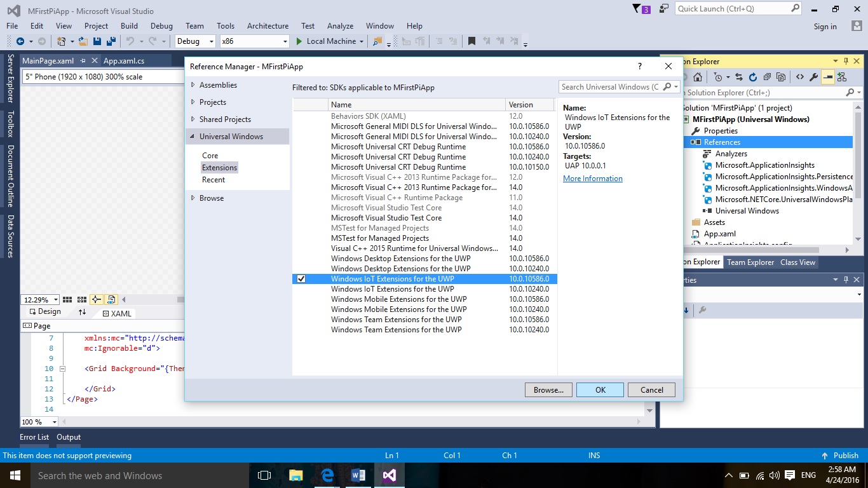Click Sign in at top right
The image size is (868, 488).
click(x=825, y=27)
